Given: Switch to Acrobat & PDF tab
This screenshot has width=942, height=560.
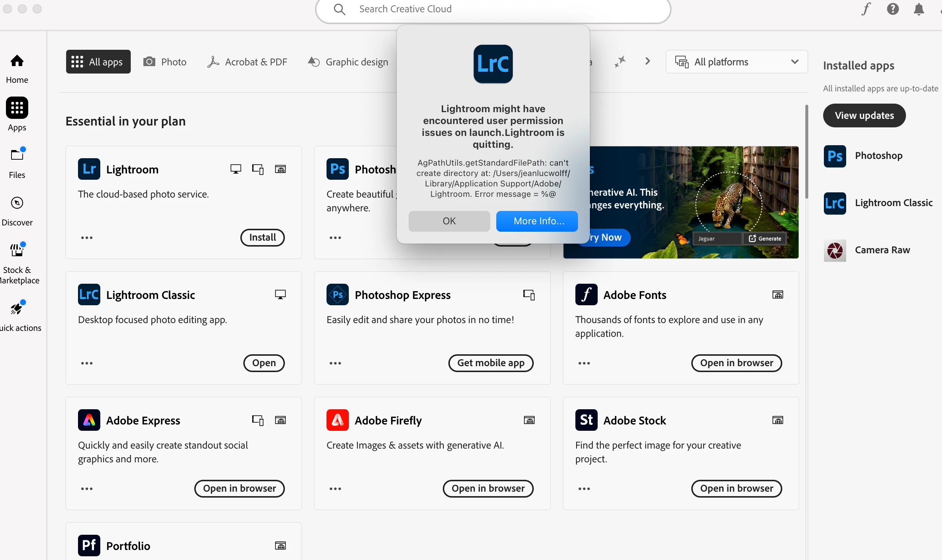Looking at the screenshot, I should point(247,62).
